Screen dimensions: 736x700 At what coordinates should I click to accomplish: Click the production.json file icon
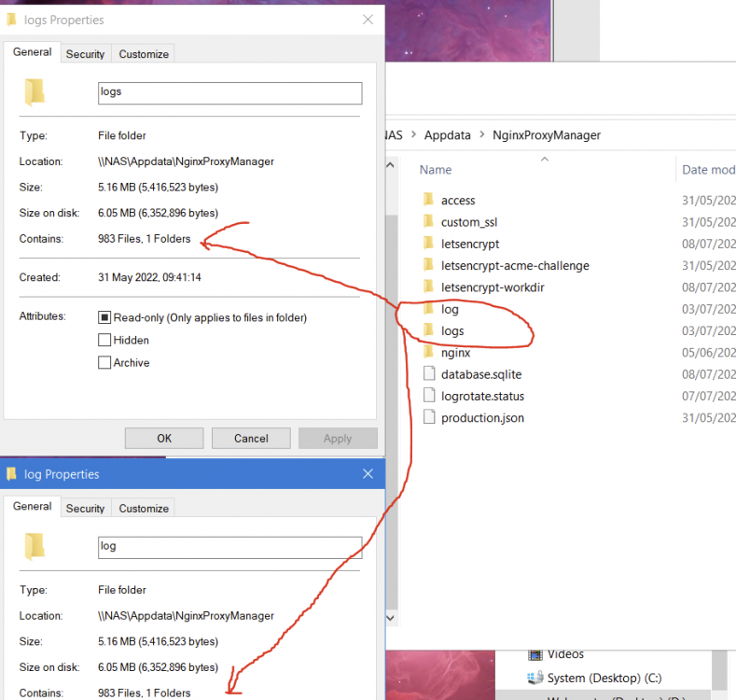pos(429,417)
